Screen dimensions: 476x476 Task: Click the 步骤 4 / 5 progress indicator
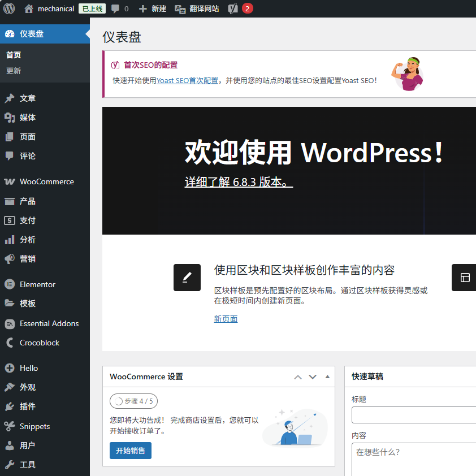click(133, 401)
